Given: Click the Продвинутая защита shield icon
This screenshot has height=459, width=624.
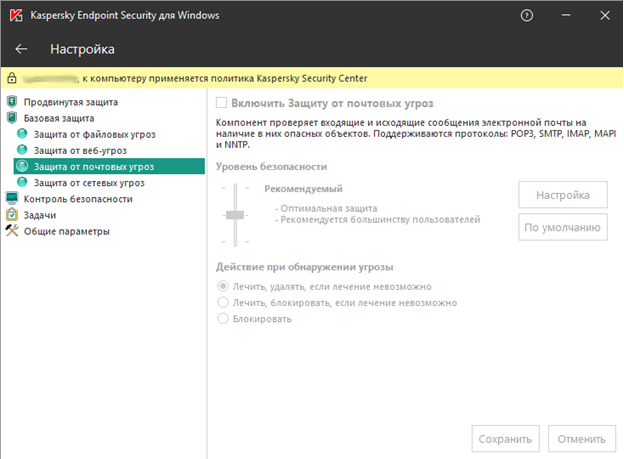Looking at the screenshot, I should tap(12, 102).
